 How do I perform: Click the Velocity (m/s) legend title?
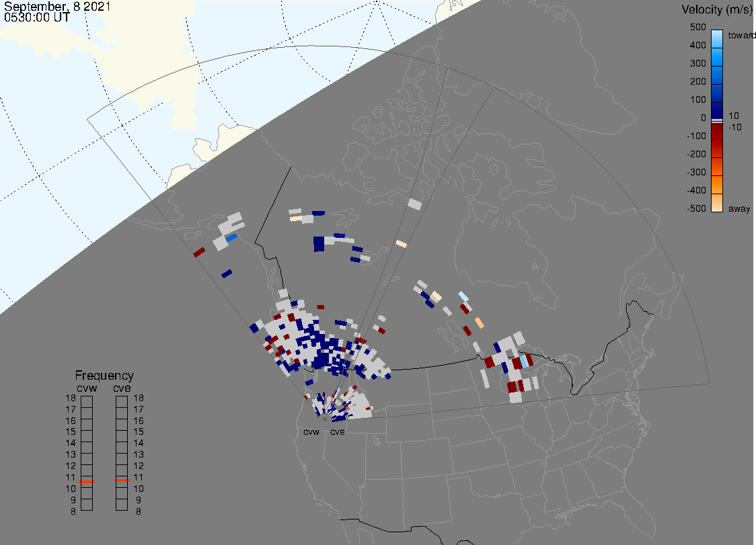717,9
